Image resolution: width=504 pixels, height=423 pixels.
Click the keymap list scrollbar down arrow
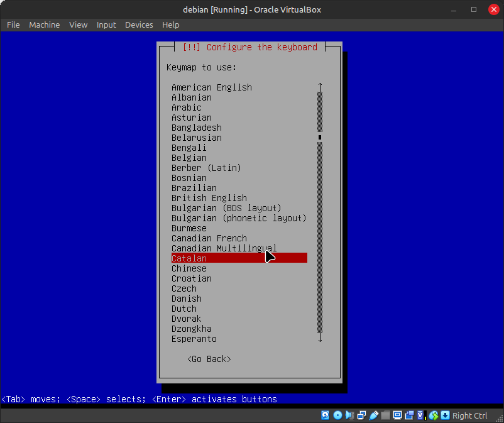tap(320, 338)
